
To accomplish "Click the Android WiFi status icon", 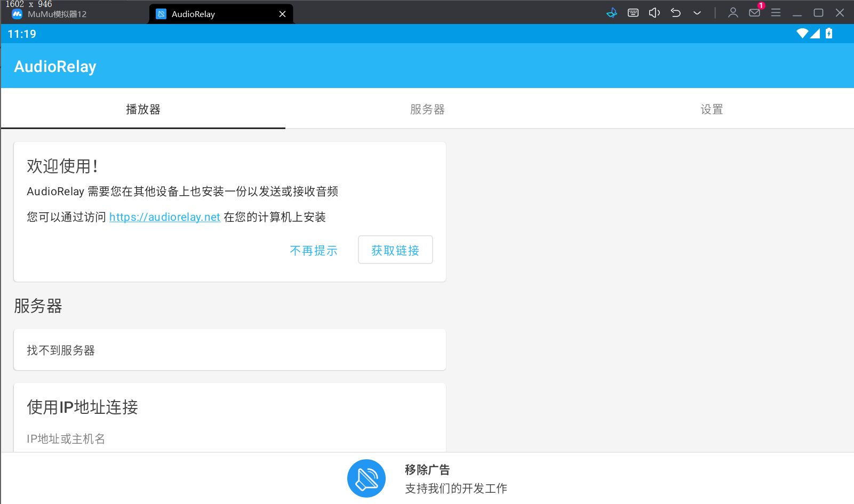I will (802, 34).
